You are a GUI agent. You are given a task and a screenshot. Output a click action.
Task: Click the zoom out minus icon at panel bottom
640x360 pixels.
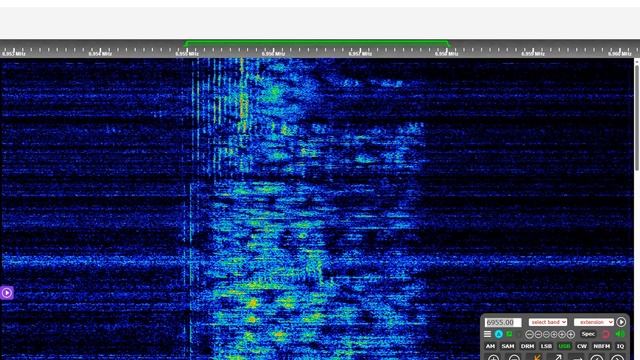[514, 358]
